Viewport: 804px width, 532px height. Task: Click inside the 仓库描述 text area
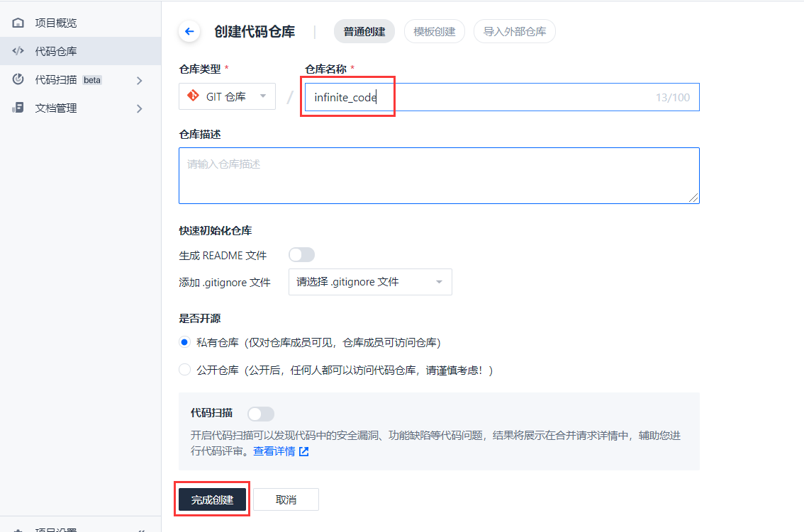pos(438,174)
